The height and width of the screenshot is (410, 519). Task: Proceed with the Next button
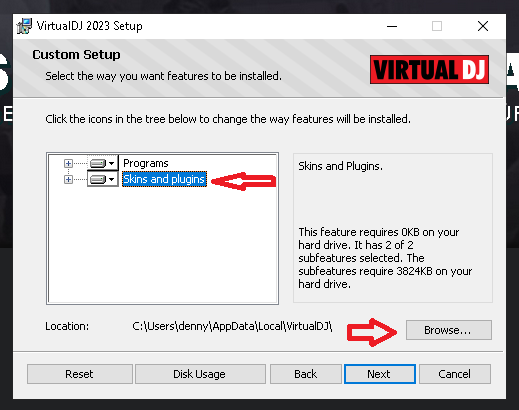pyautogui.click(x=380, y=374)
